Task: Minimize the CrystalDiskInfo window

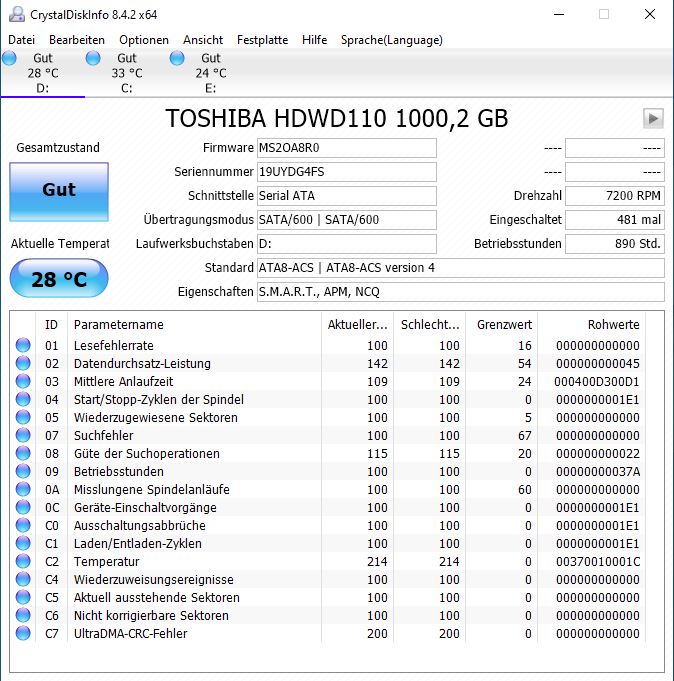Action: (559, 14)
